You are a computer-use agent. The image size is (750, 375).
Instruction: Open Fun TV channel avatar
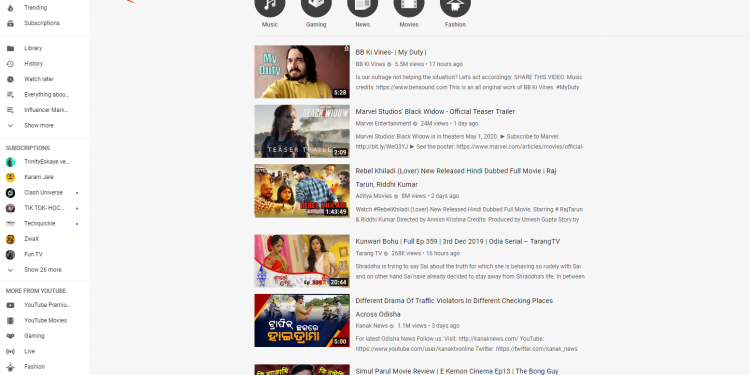click(10, 254)
